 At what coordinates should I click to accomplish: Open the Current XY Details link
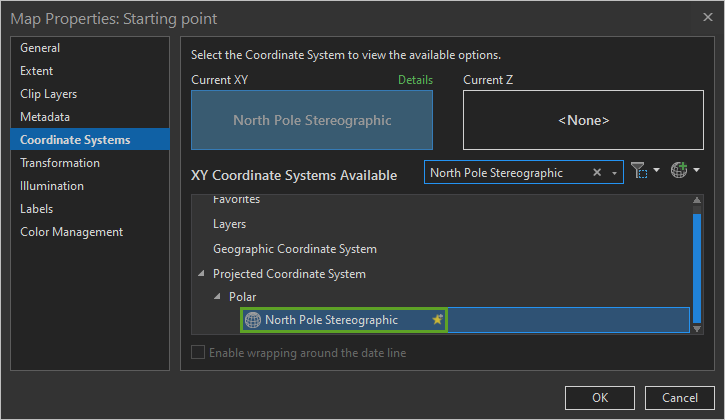[x=415, y=79]
